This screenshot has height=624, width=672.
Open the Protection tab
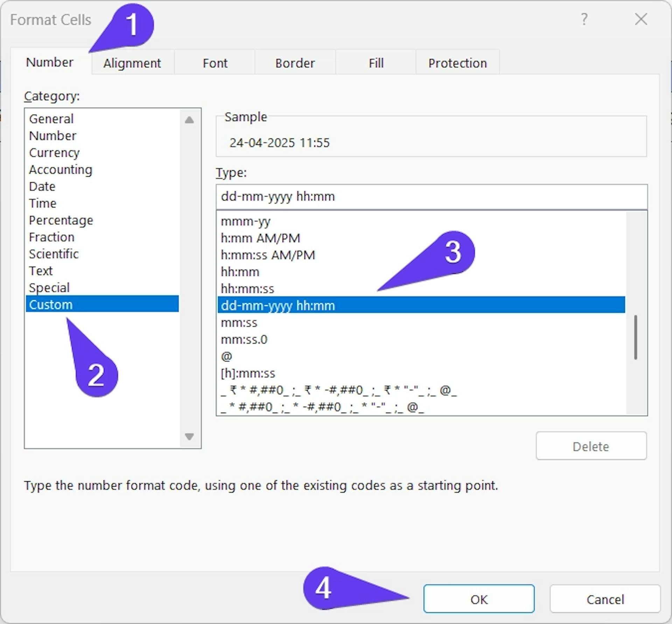pos(457,63)
